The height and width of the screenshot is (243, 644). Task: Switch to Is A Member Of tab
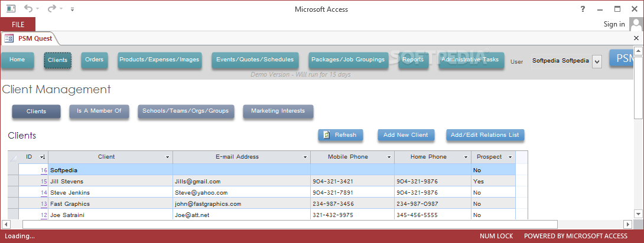(x=99, y=111)
